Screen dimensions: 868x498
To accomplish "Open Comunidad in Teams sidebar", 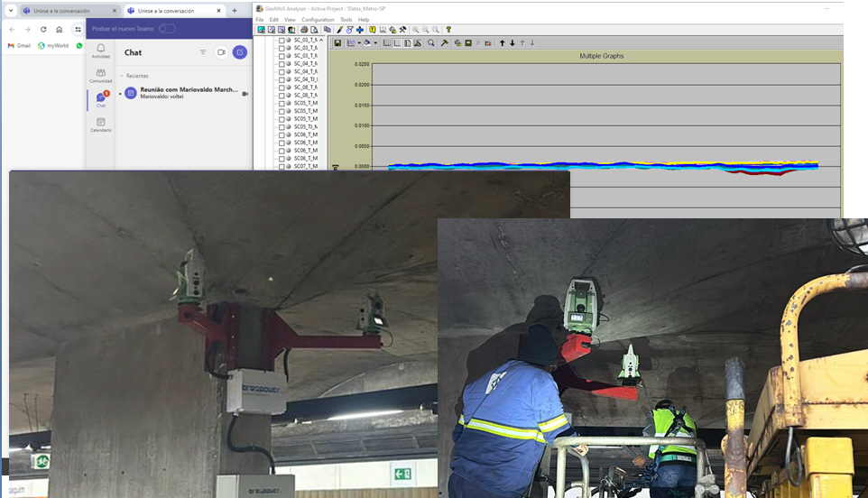I will (101, 76).
